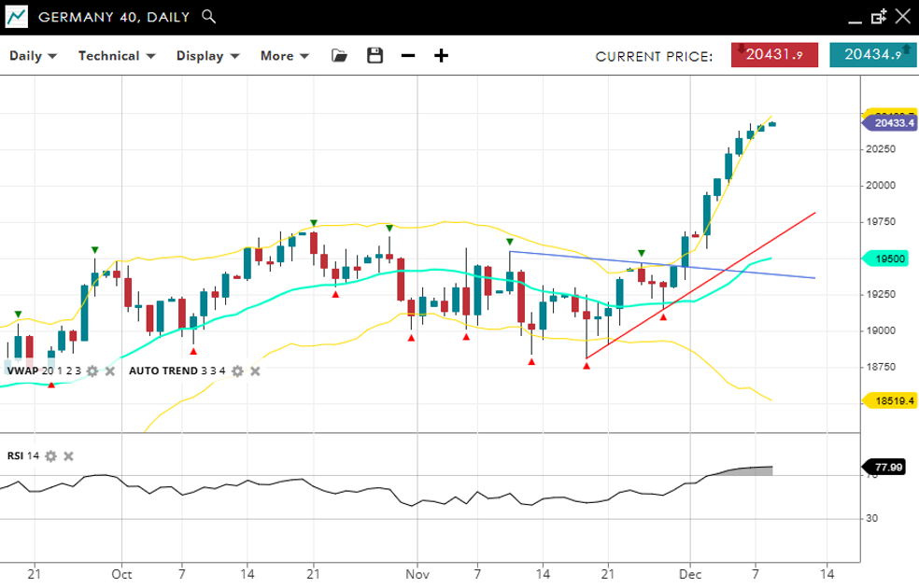The height and width of the screenshot is (588, 919).
Task: Remove the AUTO TREND indicator
Action: tap(255, 371)
